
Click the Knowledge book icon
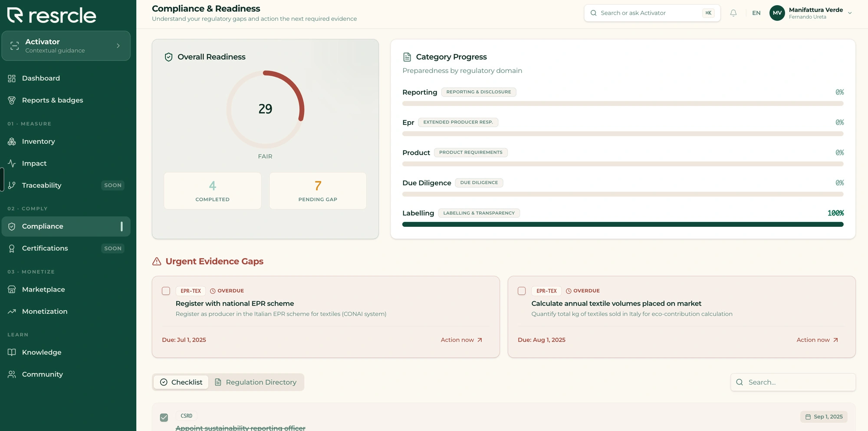[x=12, y=352]
